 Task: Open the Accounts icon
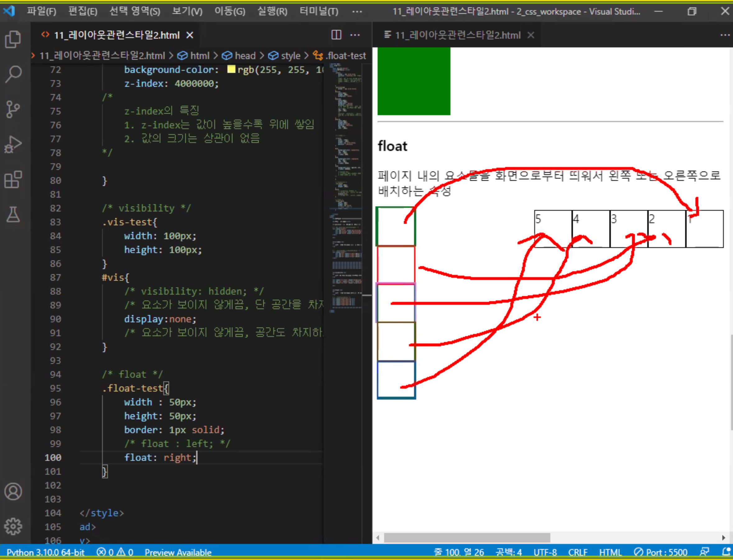tap(13, 491)
